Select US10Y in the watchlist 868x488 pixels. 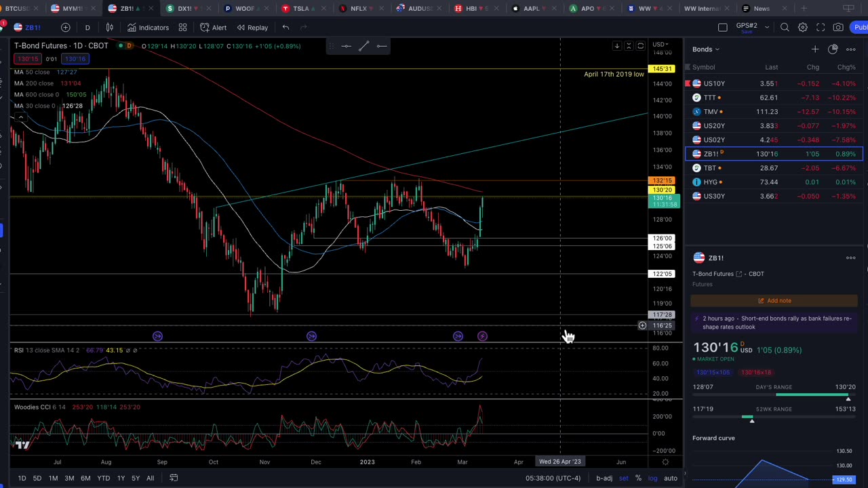pyautogui.click(x=773, y=83)
